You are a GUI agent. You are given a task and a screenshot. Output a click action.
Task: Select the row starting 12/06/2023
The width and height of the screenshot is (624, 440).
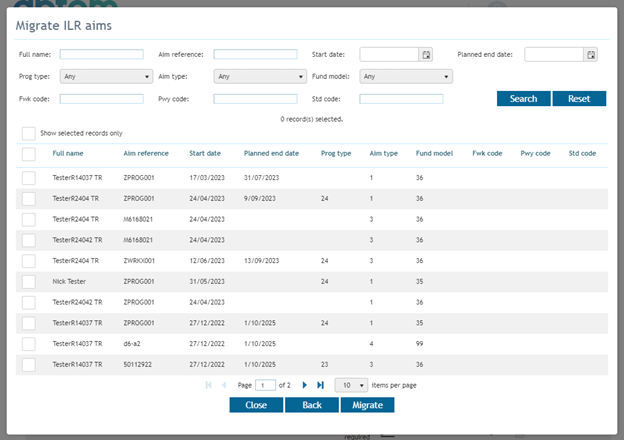[29, 261]
